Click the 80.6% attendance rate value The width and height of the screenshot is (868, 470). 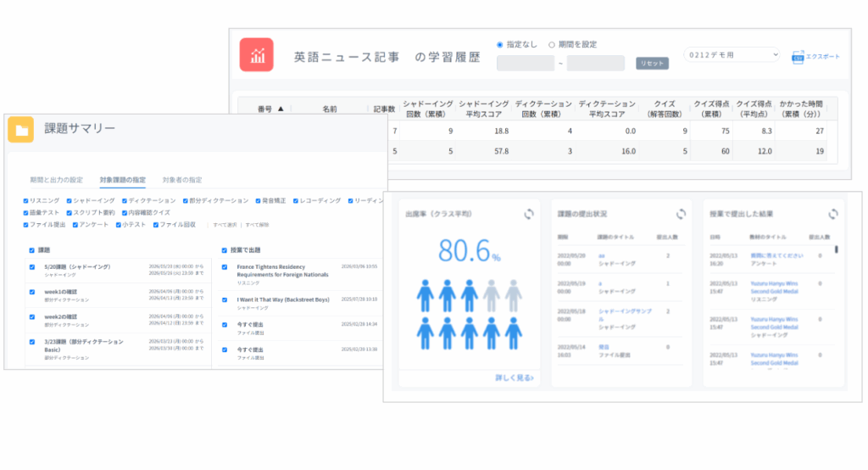click(x=469, y=250)
